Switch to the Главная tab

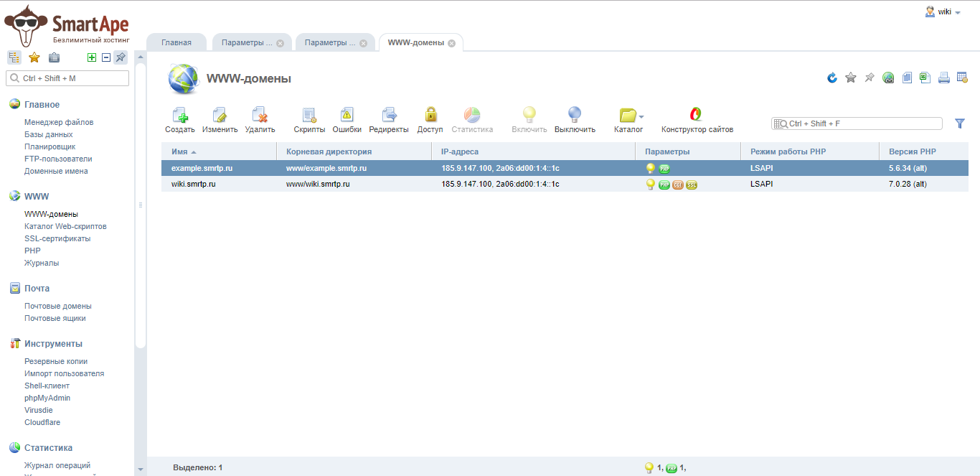(x=176, y=43)
